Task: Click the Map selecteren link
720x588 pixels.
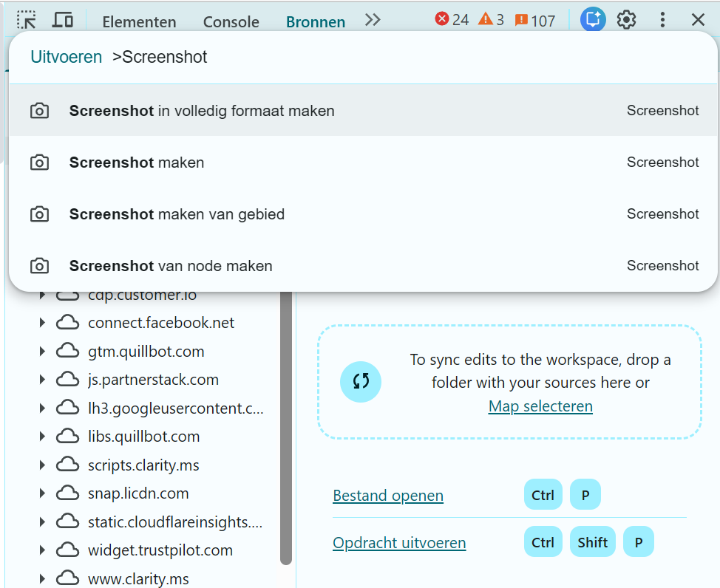Action: click(x=540, y=406)
